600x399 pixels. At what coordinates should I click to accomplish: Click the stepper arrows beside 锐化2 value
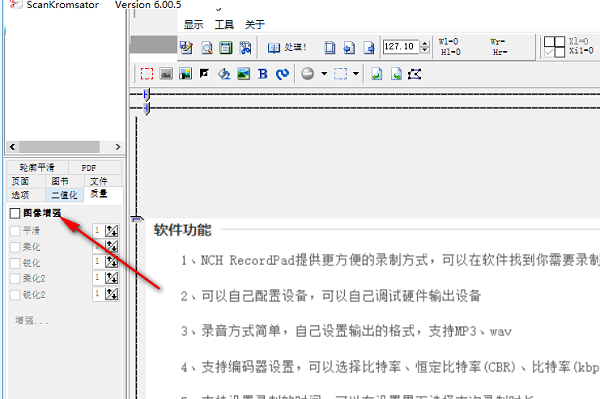point(112,294)
